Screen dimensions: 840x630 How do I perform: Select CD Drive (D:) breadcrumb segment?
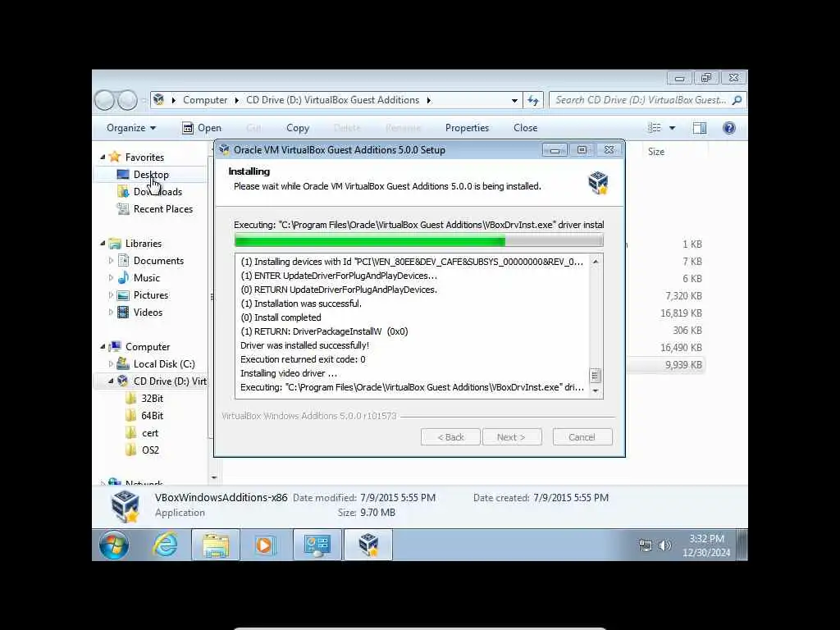[332, 100]
